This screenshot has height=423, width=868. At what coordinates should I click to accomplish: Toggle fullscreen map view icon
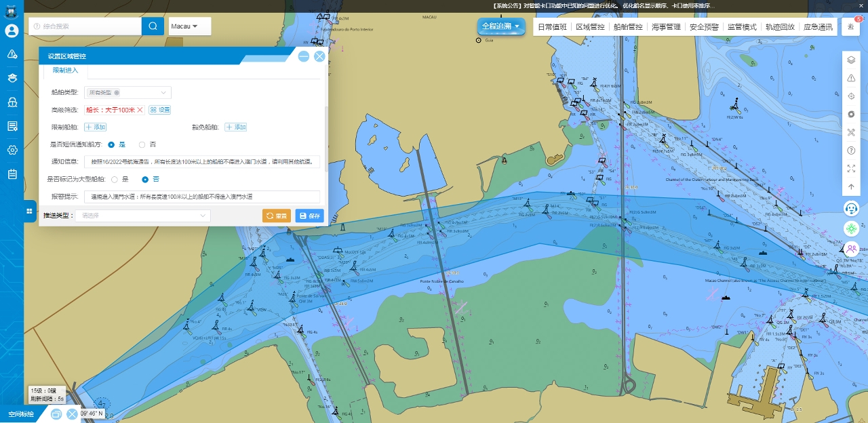(x=851, y=168)
